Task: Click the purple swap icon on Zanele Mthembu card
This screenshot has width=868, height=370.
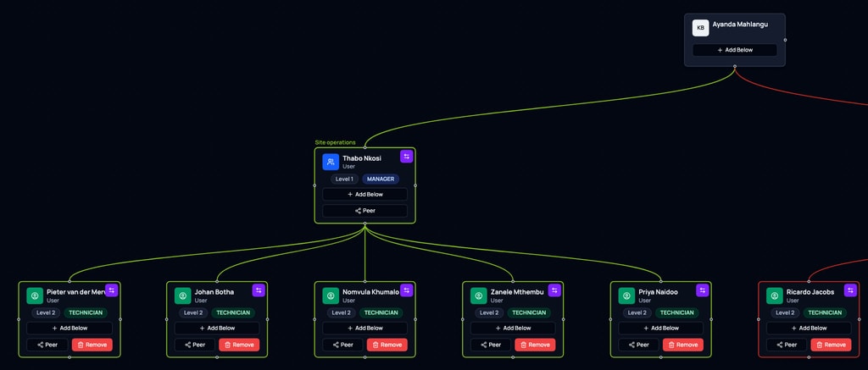Action: pyautogui.click(x=554, y=290)
